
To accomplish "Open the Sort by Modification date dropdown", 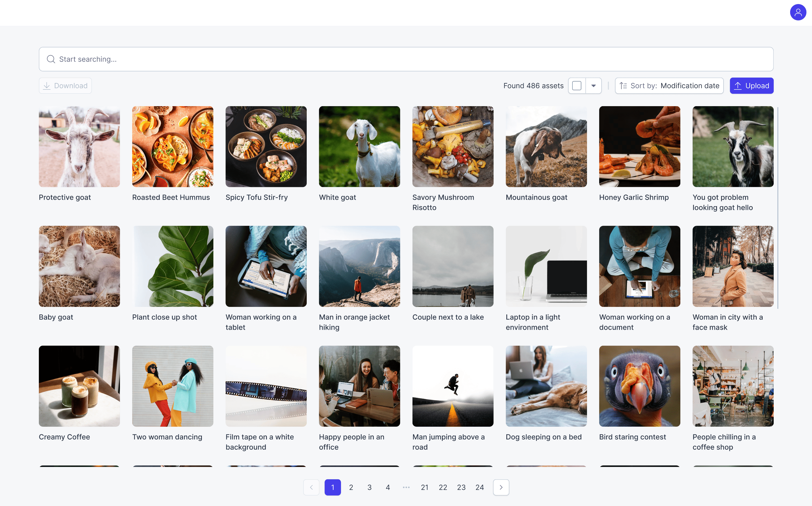I will 690,86.
